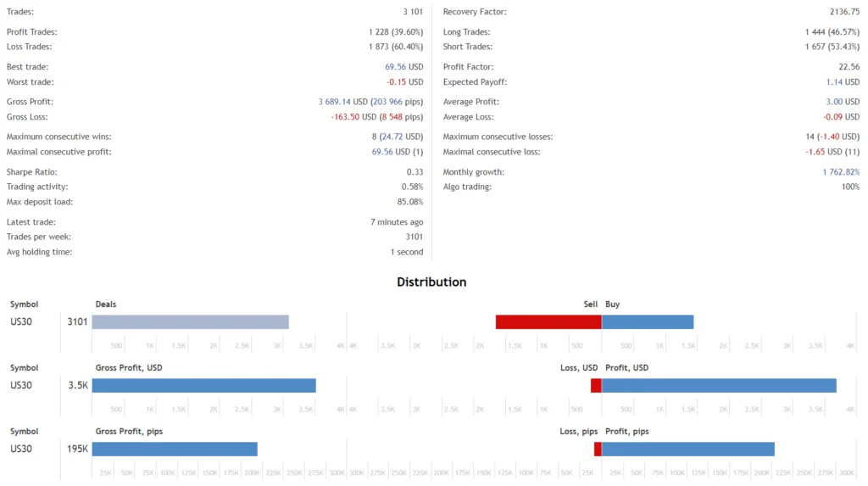Select the Gross Profit USD blue bar
Image resolution: width=868 pixels, height=486 pixels.
(x=203, y=385)
